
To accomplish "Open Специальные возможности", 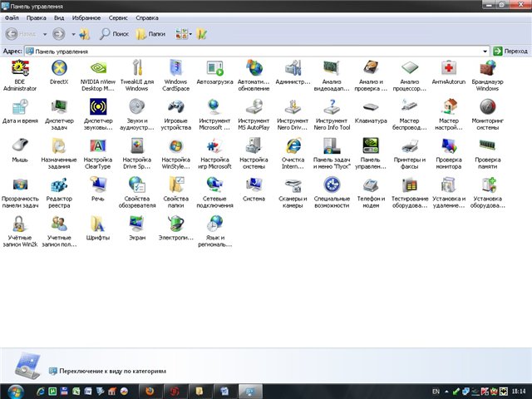I will [x=332, y=192].
